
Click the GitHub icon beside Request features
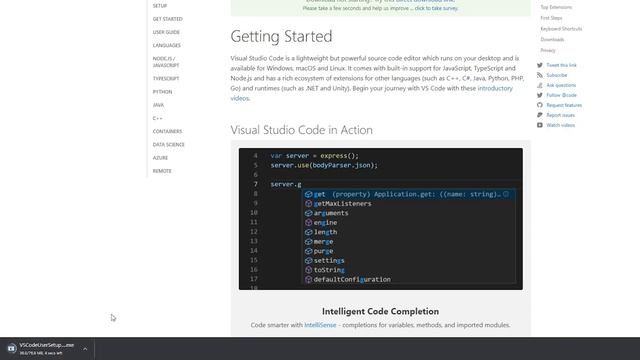(540, 105)
